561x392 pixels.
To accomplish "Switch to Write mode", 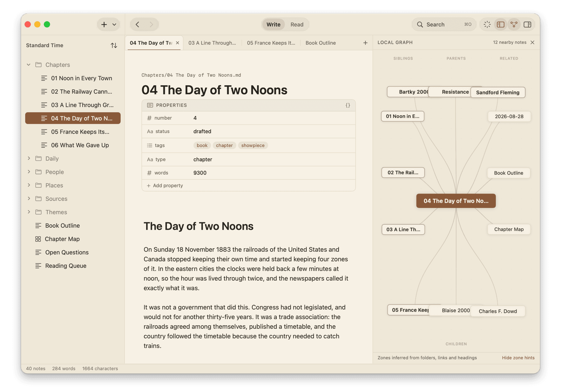I will click(x=273, y=25).
